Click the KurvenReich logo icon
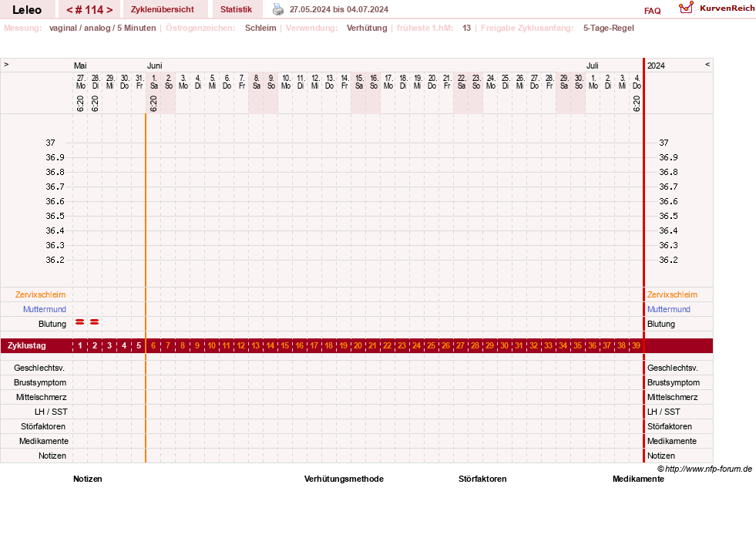 tap(686, 8)
